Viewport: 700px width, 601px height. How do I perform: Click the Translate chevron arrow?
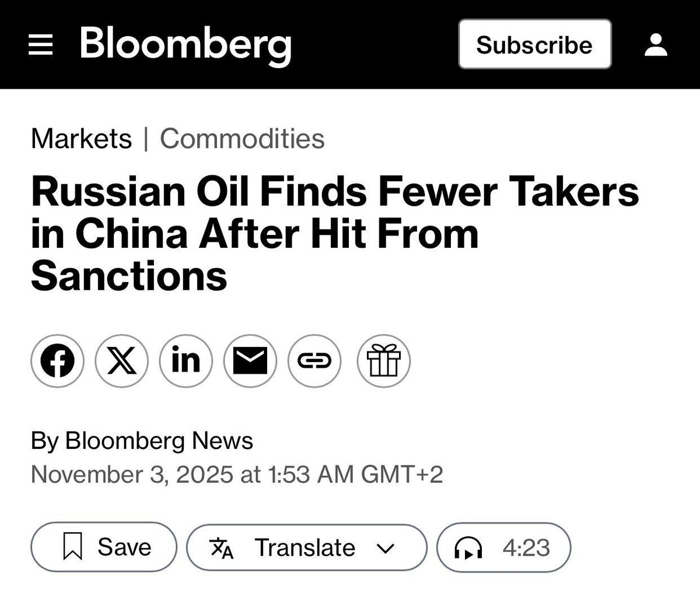386,548
